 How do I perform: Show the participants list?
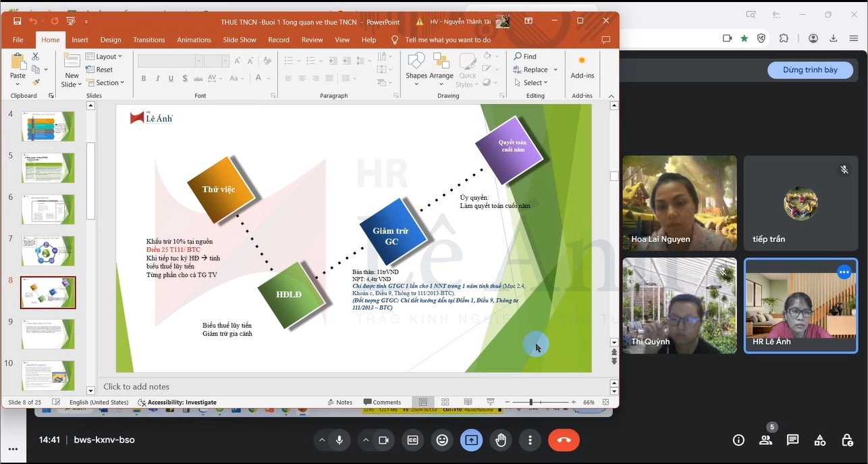765,440
